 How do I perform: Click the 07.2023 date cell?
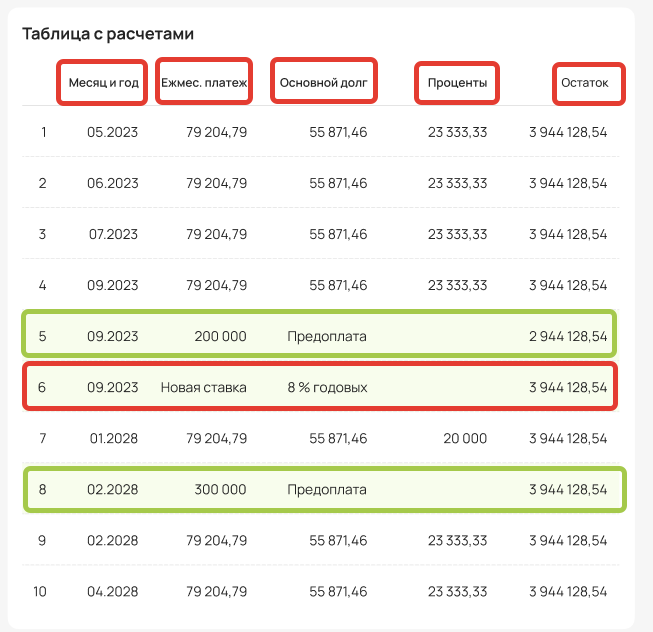[112, 234]
